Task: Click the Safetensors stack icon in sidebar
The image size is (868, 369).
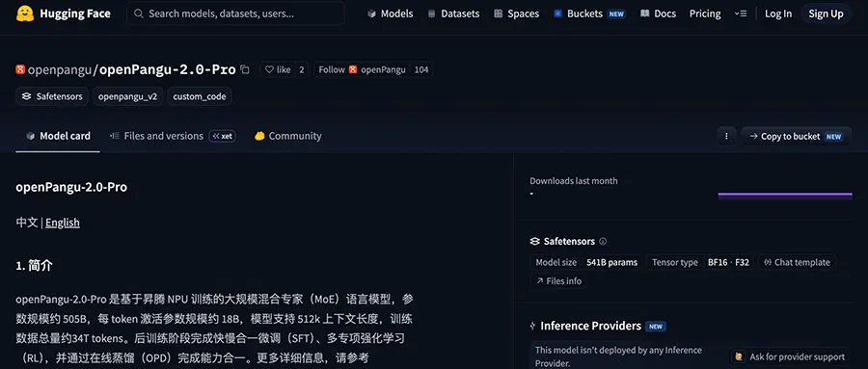Action: (x=534, y=241)
